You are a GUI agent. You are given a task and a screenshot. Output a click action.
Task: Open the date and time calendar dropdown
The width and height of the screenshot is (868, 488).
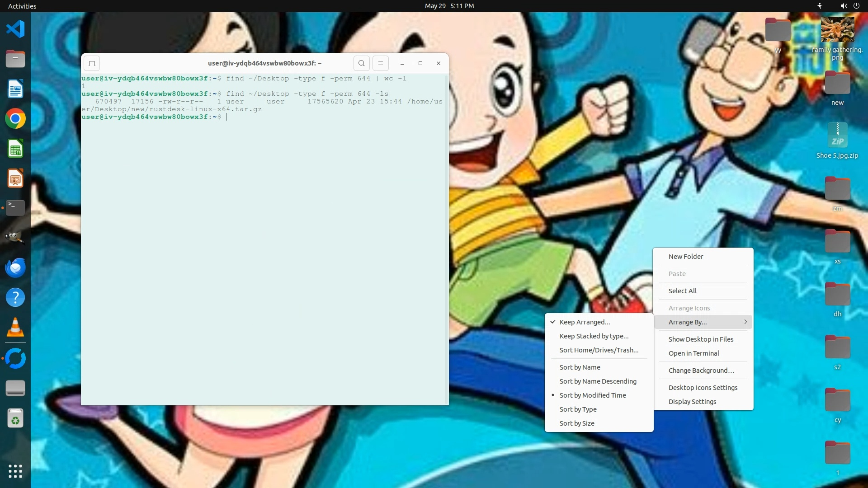449,6
